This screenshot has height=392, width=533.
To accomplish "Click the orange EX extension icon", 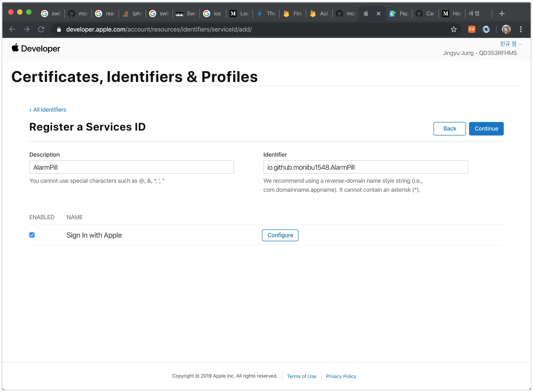I will (472, 29).
